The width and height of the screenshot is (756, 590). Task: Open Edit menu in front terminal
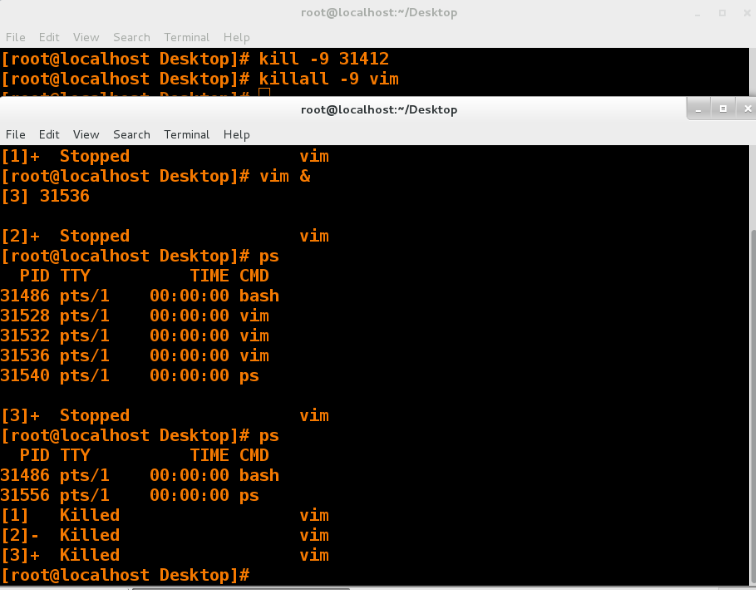pos(49,134)
